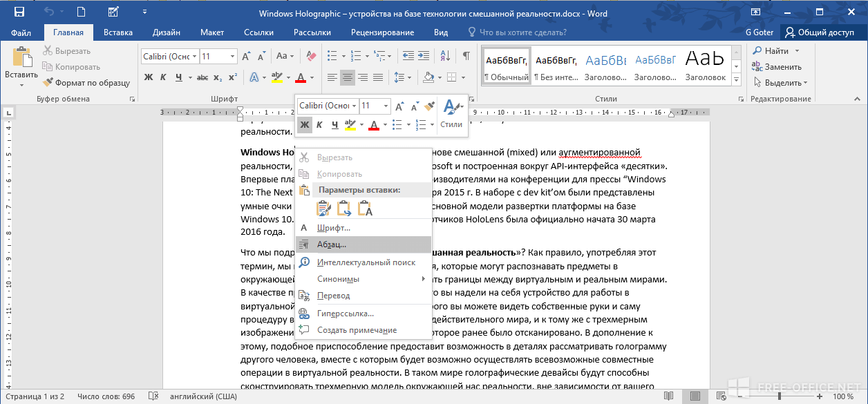Apply Superscript (x²) formatting in ribbon
The height and width of the screenshot is (404, 868).
click(x=232, y=77)
